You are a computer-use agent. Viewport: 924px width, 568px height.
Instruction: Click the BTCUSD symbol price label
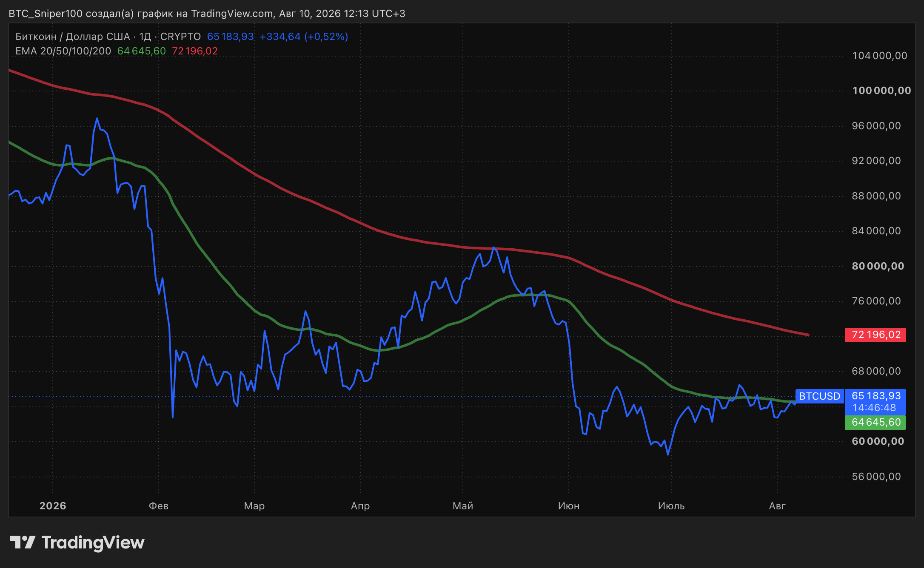point(819,396)
